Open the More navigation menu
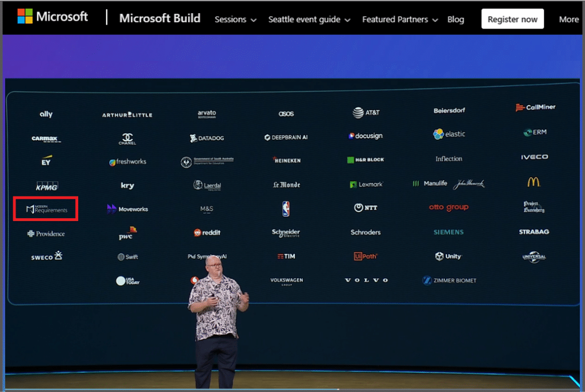This screenshot has width=585, height=392. pyautogui.click(x=568, y=19)
